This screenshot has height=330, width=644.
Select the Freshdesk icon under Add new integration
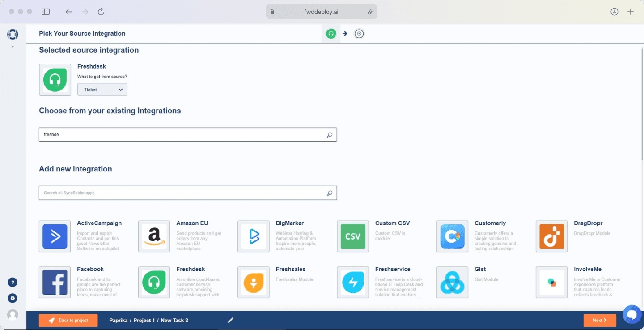154,283
